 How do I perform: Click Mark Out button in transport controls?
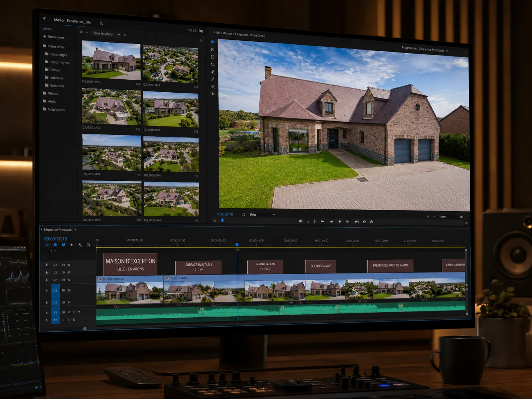pyautogui.click(x=315, y=221)
